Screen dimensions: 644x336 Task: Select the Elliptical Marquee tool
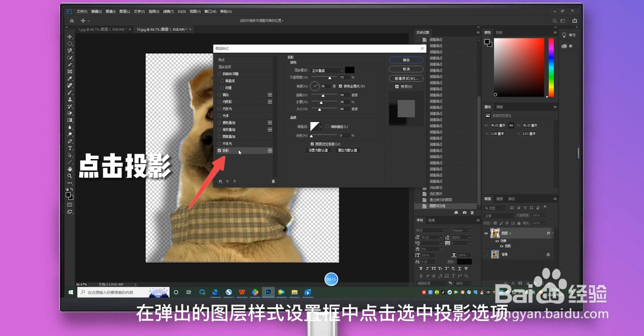70,43
